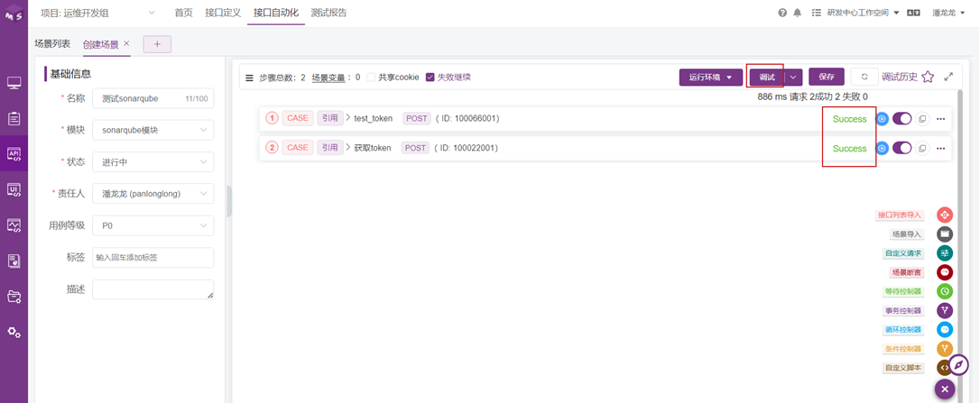980x403 pixels.
Task: Close the floating component menu
Action: (x=945, y=389)
